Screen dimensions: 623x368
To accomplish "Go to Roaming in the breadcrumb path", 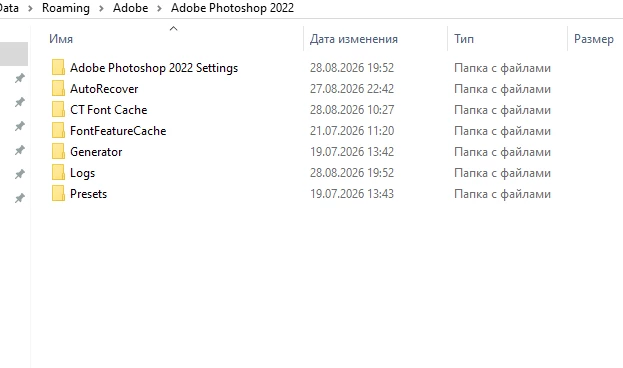I will pos(66,8).
